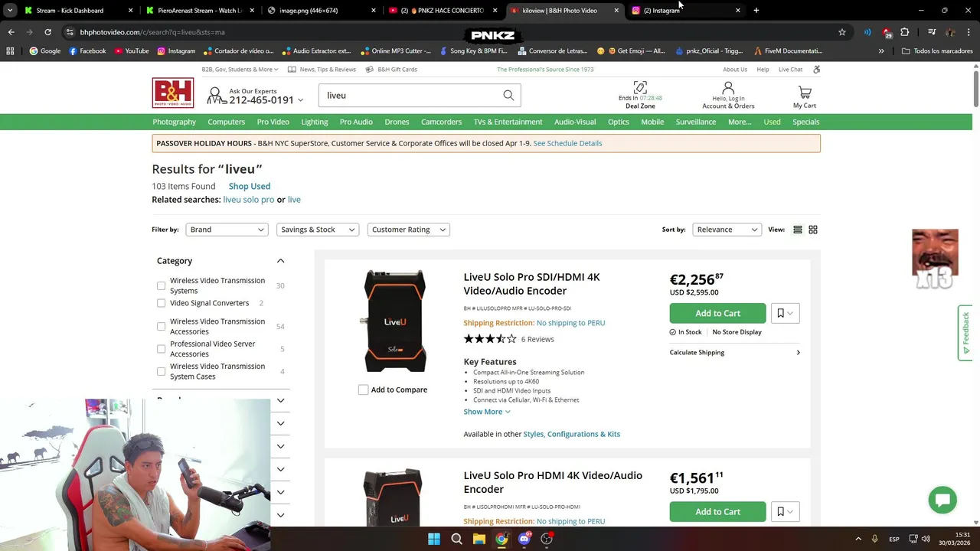Switch to list view icon

tap(798, 230)
